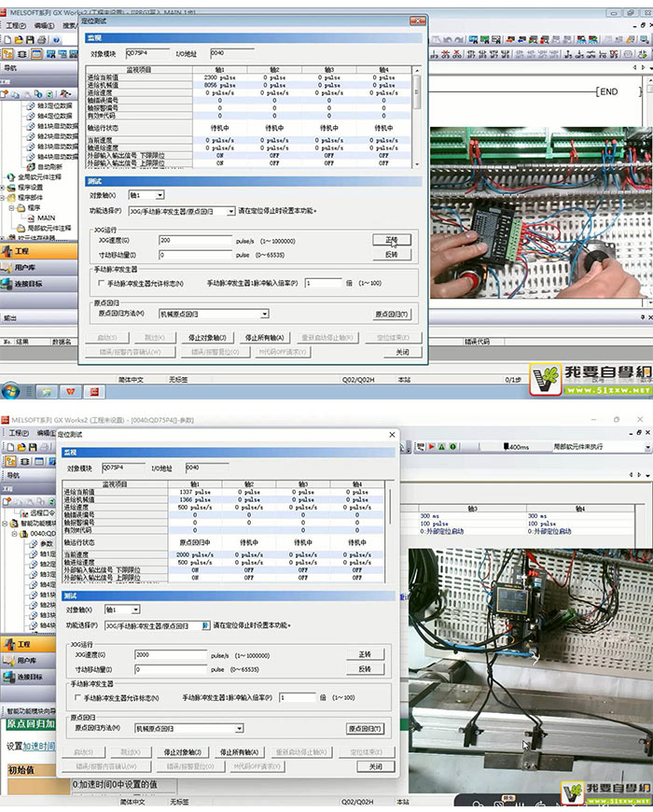Switch to 用户库 tab in upper window
This screenshot has width=653, height=812.
tap(39, 267)
